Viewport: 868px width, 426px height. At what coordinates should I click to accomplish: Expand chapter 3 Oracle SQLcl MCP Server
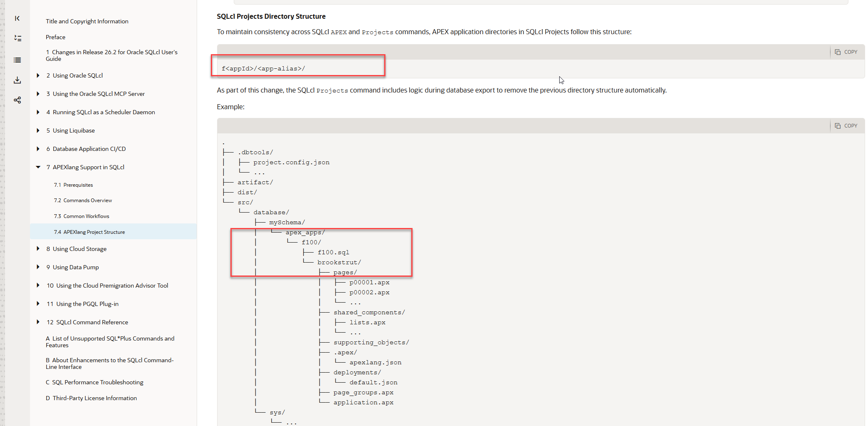click(38, 94)
